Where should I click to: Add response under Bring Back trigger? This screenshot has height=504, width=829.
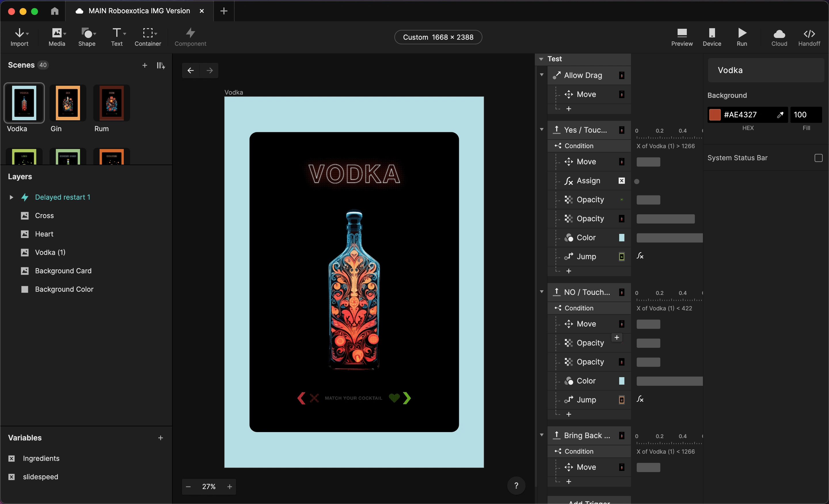(x=568, y=482)
